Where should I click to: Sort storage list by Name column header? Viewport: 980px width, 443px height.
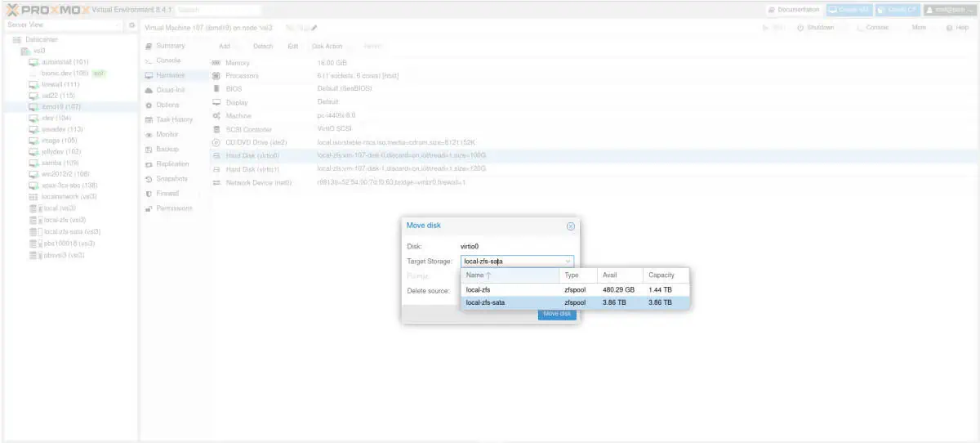pos(478,275)
